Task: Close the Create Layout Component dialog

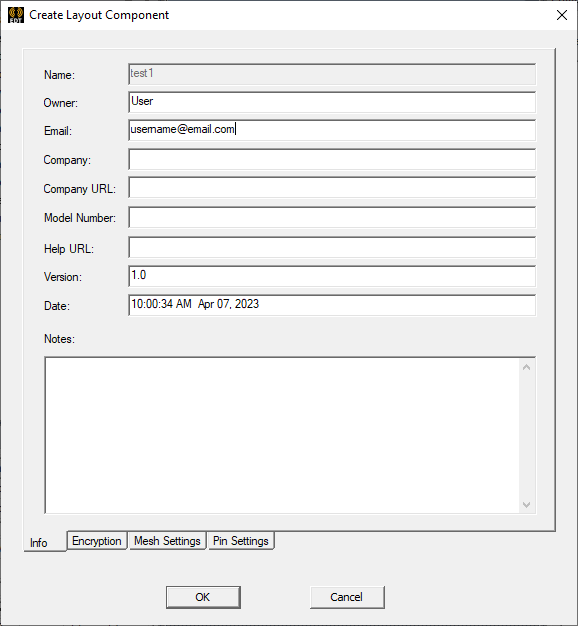Action: pyautogui.click(x=562, y=15)
